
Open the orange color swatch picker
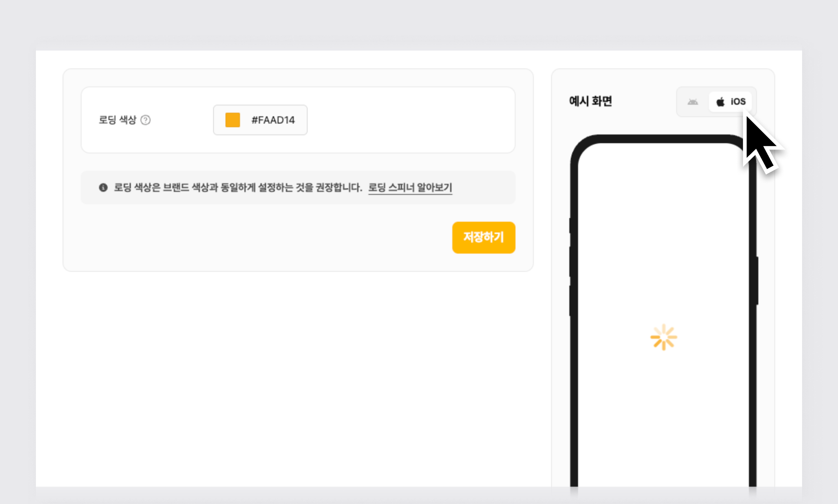[233, 120]
